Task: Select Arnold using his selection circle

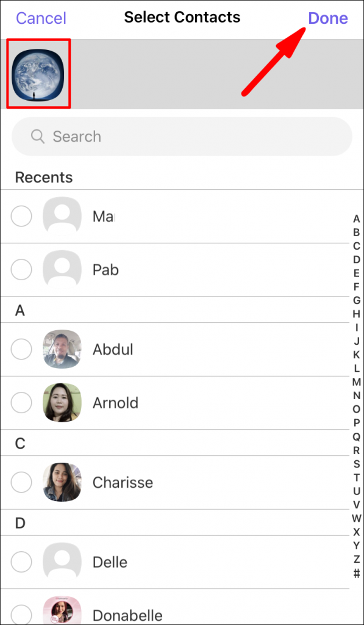Action: [x=21, y=403]
